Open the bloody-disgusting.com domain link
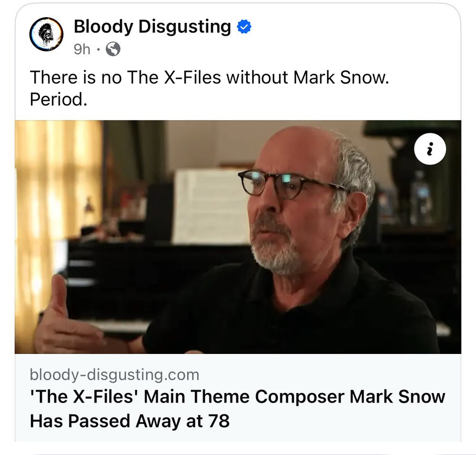 (x=114, y=374)
